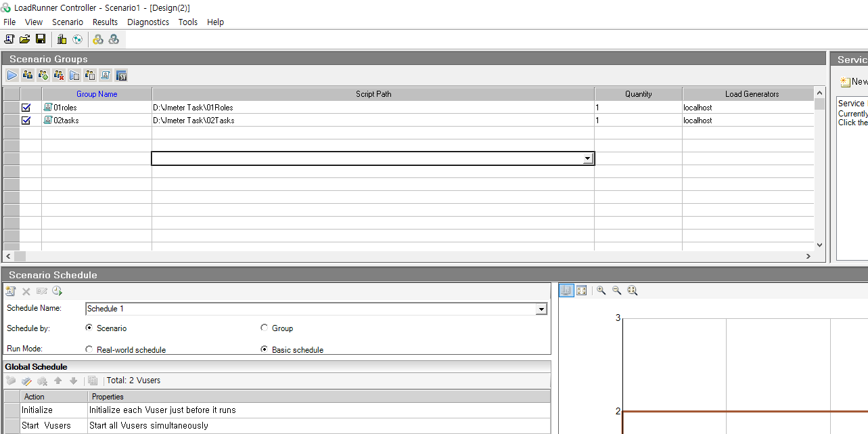Screen dimensions: 868x434
Task: Select Real-world schedule run mode
Action: pyautogui.click(x=89, y=349)
